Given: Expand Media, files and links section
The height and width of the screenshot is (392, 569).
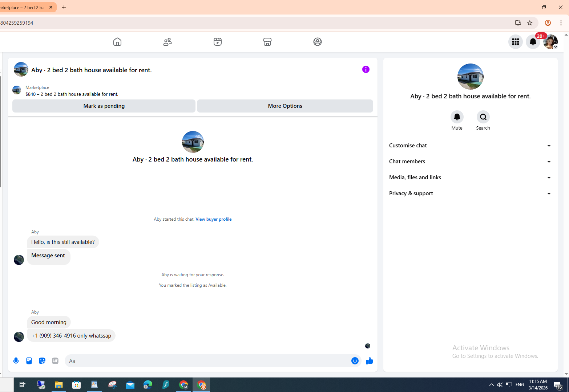Looking at the screenshot, I should pyautogui.click(x=470, y=177).
